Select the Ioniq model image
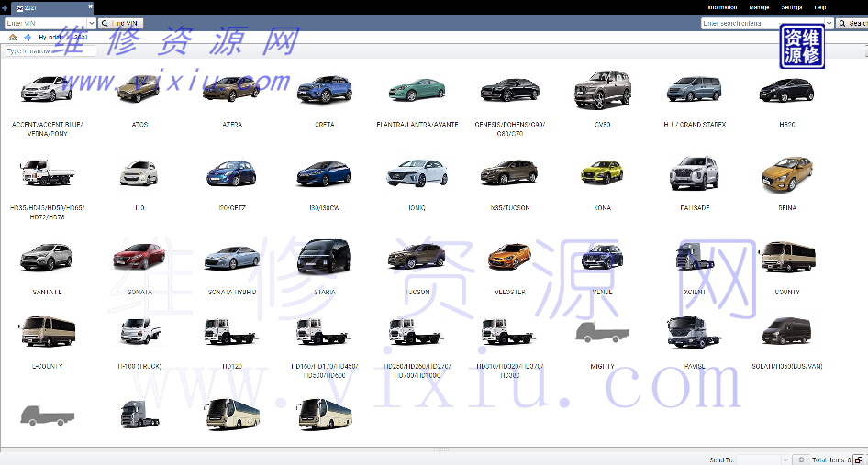This screenshot has height=465, width=868. coord(416,172)
